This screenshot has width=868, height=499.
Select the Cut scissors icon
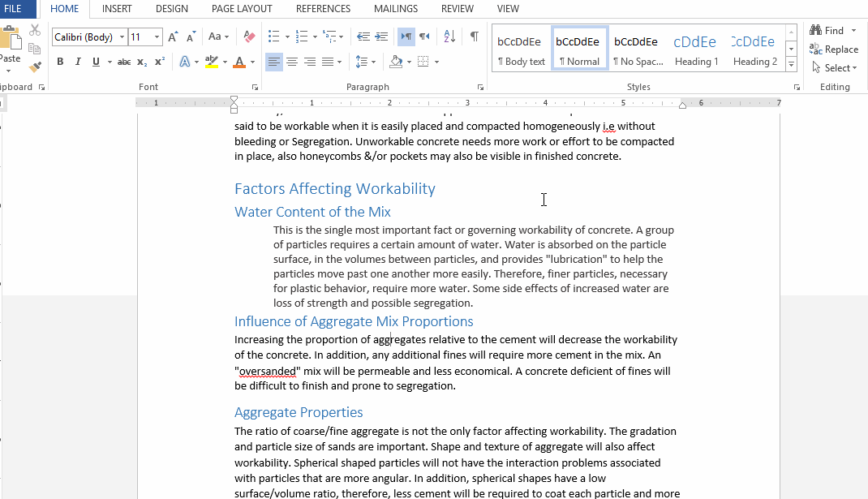pos(35,30)
